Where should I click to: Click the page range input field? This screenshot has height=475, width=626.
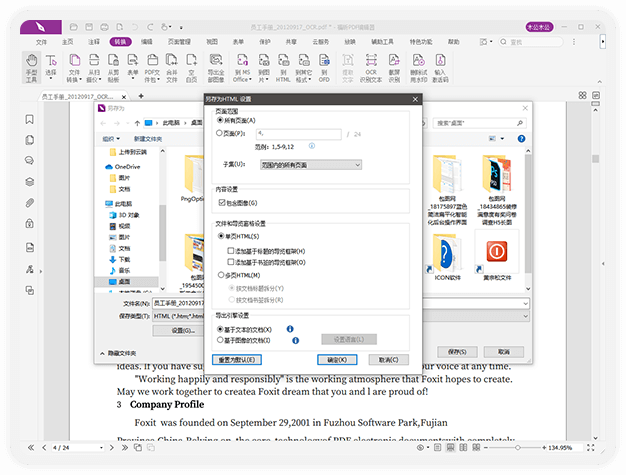[299, 134]
